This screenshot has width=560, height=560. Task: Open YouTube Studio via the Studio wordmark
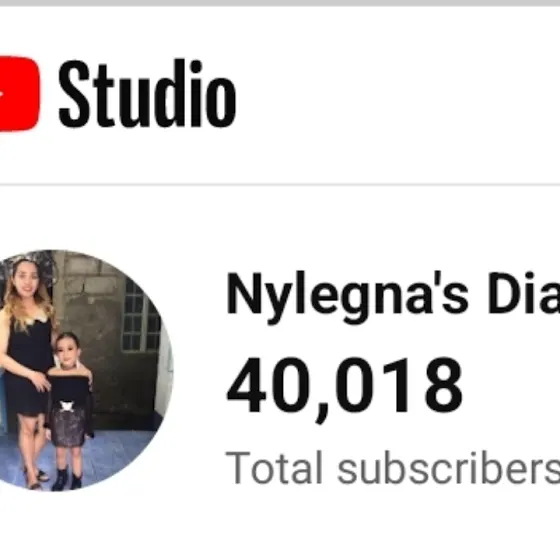coord(147,94)
